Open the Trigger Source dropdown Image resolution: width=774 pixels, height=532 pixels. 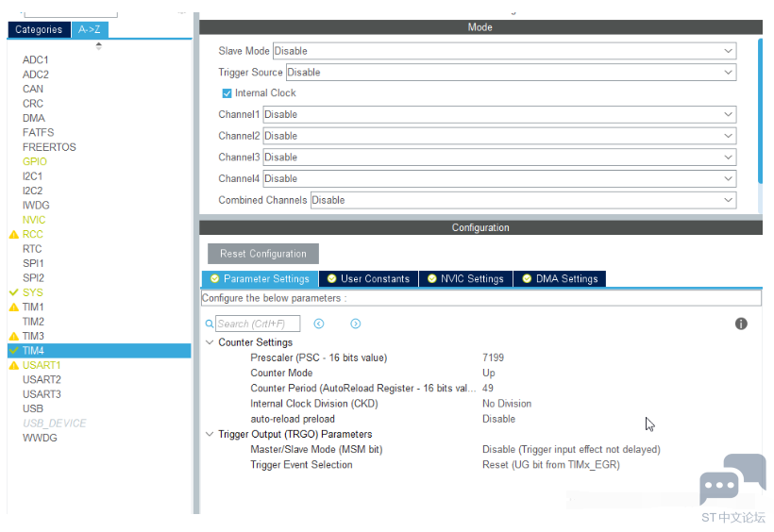[x=511, y=73]
